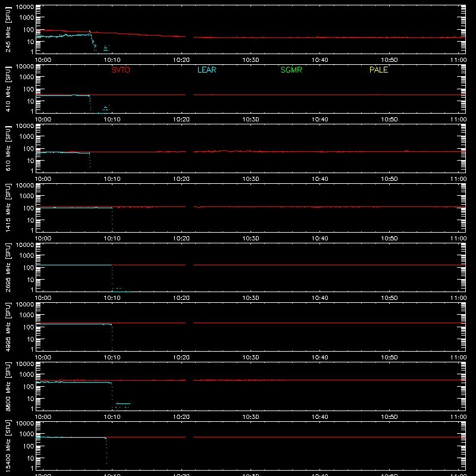Select the 1415 MHz [SFU] axis label
The height and width of the screenshot is (476, 476).
coord(8,208)
